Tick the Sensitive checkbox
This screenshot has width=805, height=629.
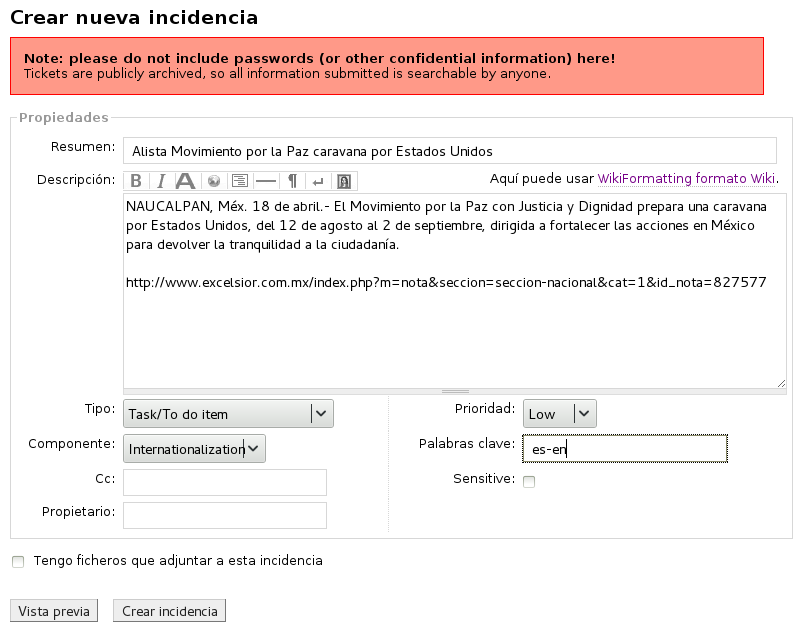click(529, 482)
